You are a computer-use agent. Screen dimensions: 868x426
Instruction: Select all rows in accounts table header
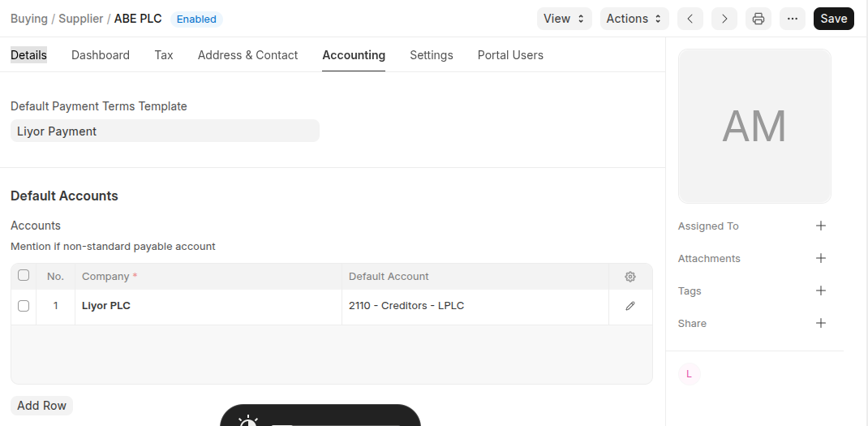pos(24,276)
